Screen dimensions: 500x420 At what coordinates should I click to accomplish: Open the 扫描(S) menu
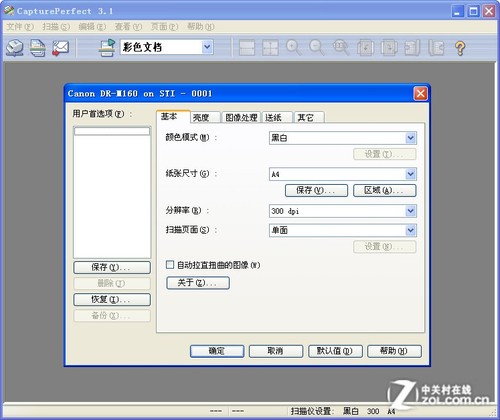56,26
